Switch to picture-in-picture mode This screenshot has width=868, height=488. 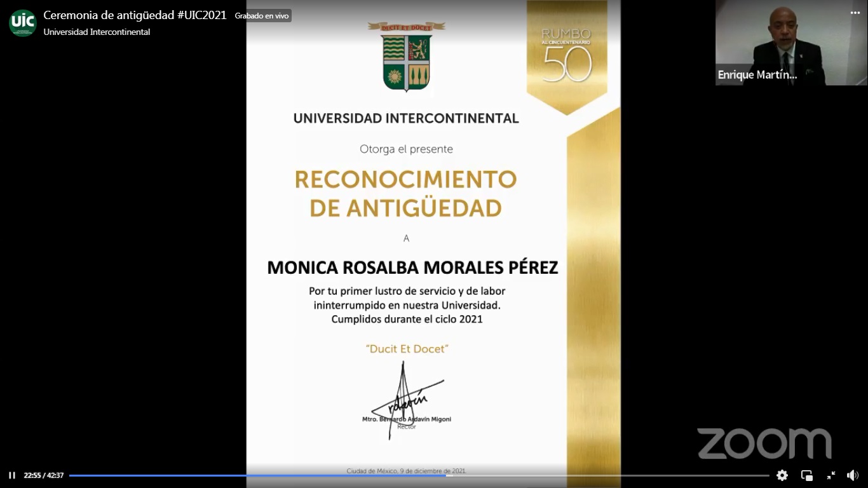[x=807, y=475]
